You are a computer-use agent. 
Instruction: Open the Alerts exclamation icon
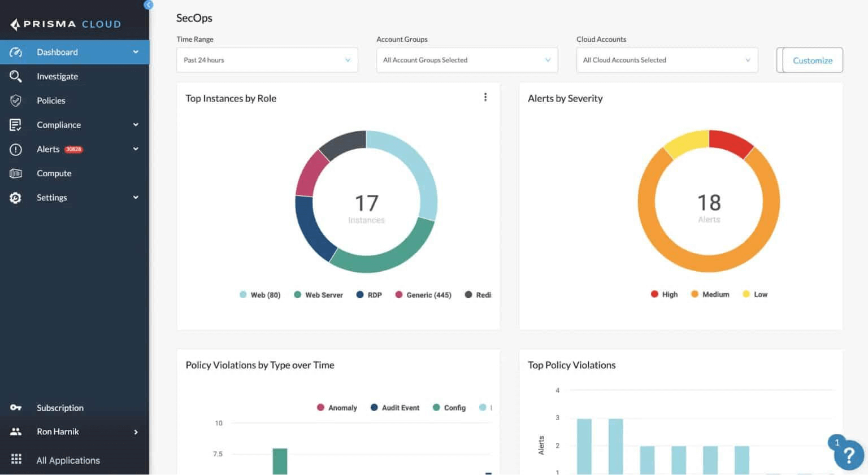coord(15,149)
